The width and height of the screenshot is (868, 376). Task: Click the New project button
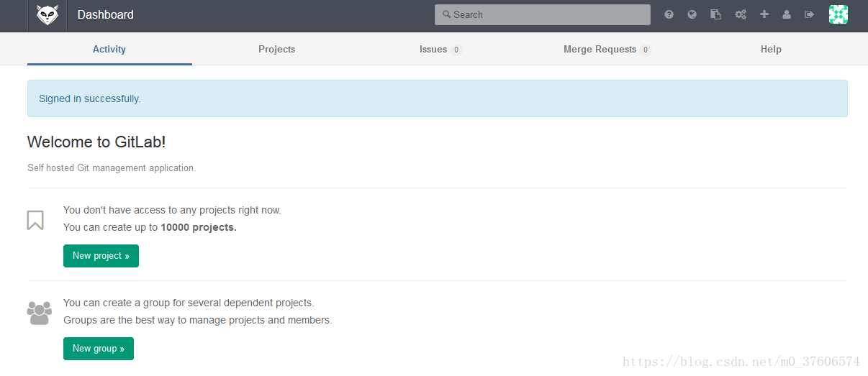coord(101,256)
